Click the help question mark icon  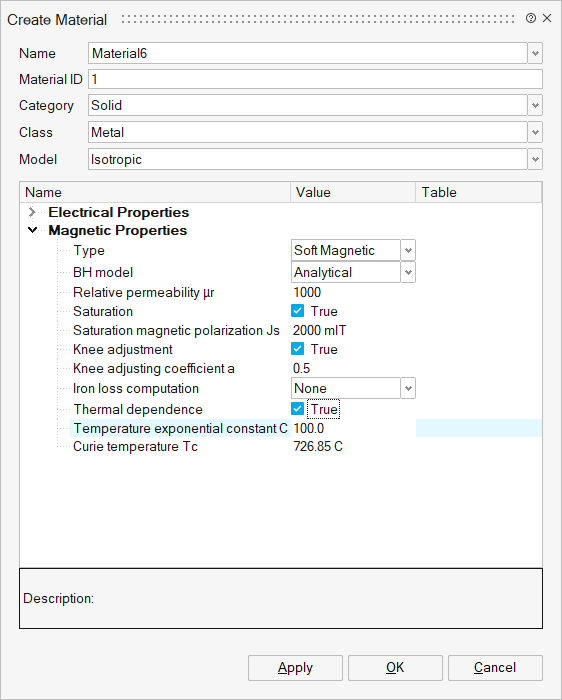click(531, 18)
